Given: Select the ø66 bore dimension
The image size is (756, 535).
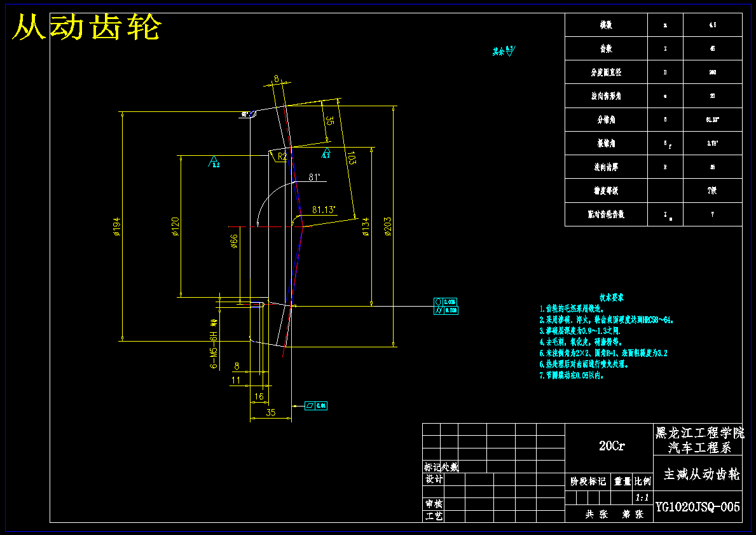Looking at the screenshot, I should click(235, 240).
